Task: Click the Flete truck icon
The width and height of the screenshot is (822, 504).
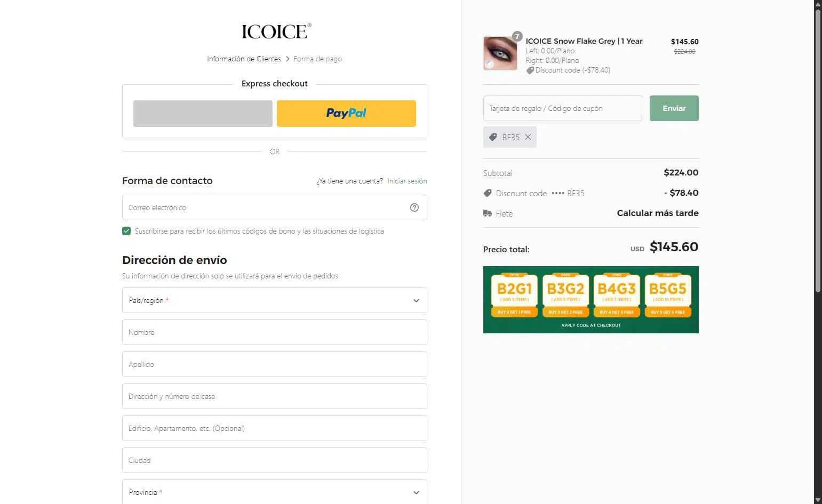Action: [x=488, y=213]
